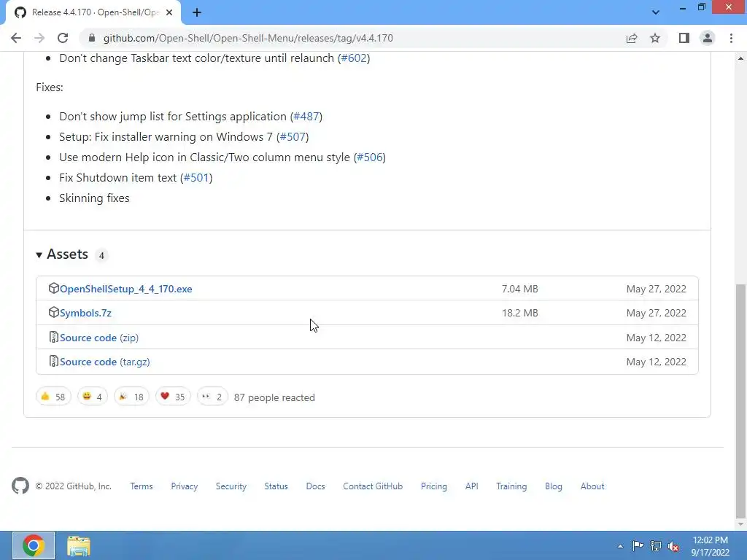Screen dimensions: 747x560
Task: Click Chrome icon in the taskbar
Action: (34, 545)
